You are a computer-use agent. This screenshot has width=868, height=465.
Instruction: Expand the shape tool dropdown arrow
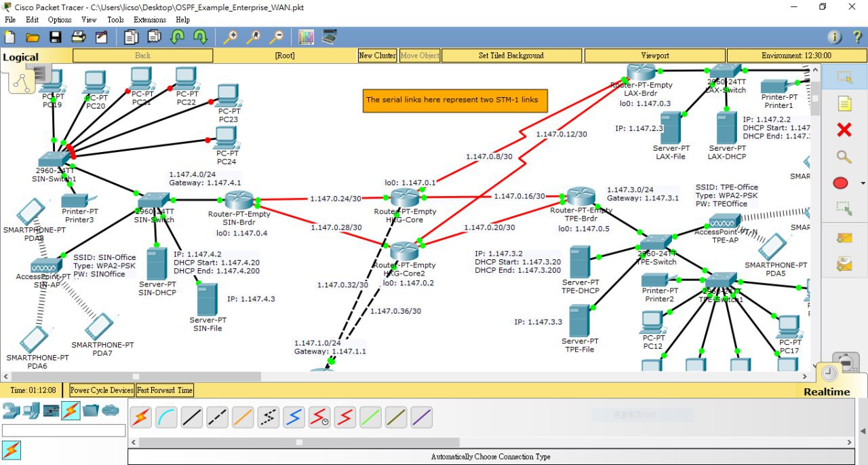(863, 183)
